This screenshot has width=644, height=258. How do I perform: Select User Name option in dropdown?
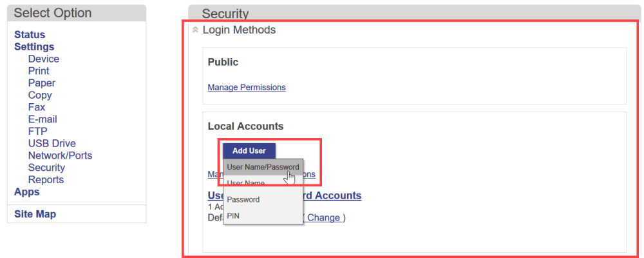pos(246,183)
